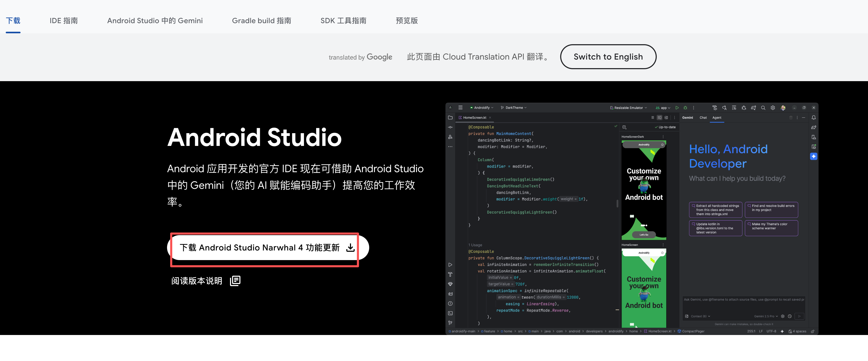
Task: Select the 下载 tab
Action: 13,21
